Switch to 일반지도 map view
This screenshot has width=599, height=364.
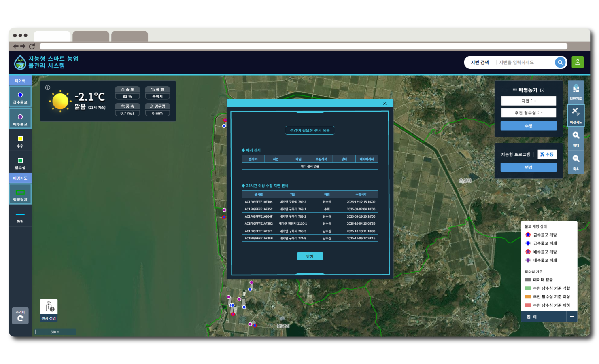tap(576, 91)
